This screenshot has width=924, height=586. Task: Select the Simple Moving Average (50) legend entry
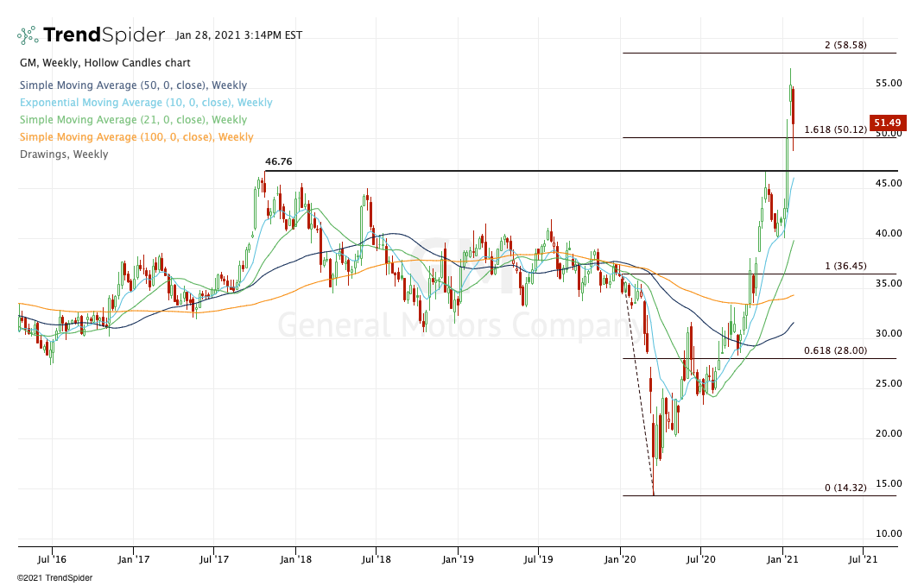tap(133, 85)
